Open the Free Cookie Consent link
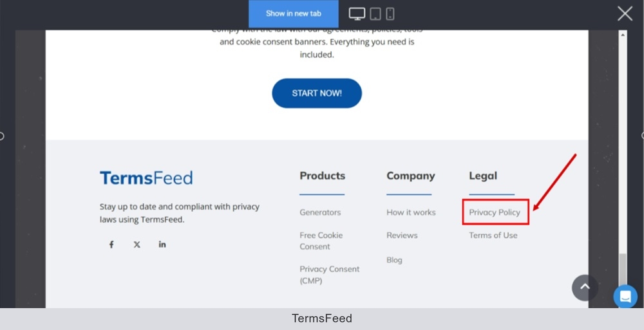 pyautogui.click(x=321, y=241)
